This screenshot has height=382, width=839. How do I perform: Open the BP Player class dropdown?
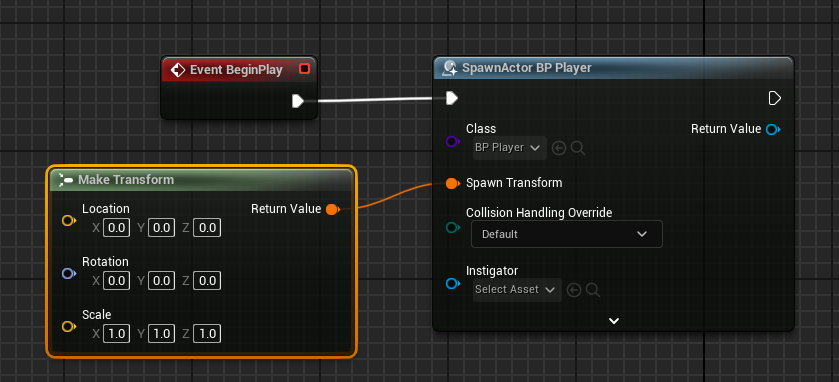tap(510, 148)
